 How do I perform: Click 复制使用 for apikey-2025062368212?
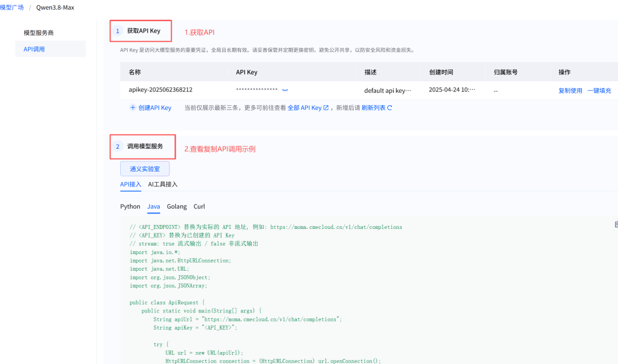click(571, 90)
